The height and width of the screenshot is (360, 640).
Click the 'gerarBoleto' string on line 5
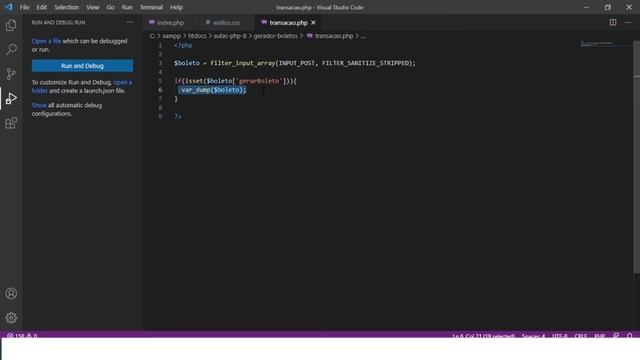[259, 81]
